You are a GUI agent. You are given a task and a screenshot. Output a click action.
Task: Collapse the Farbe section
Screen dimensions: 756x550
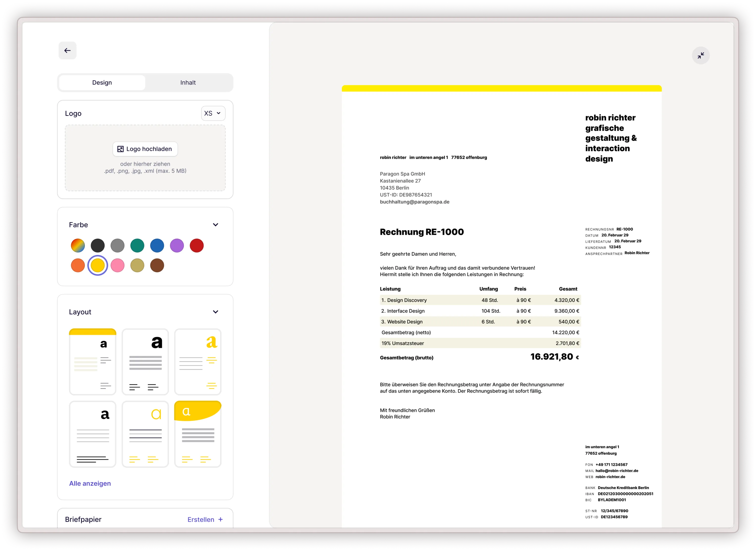coord(216,225)
